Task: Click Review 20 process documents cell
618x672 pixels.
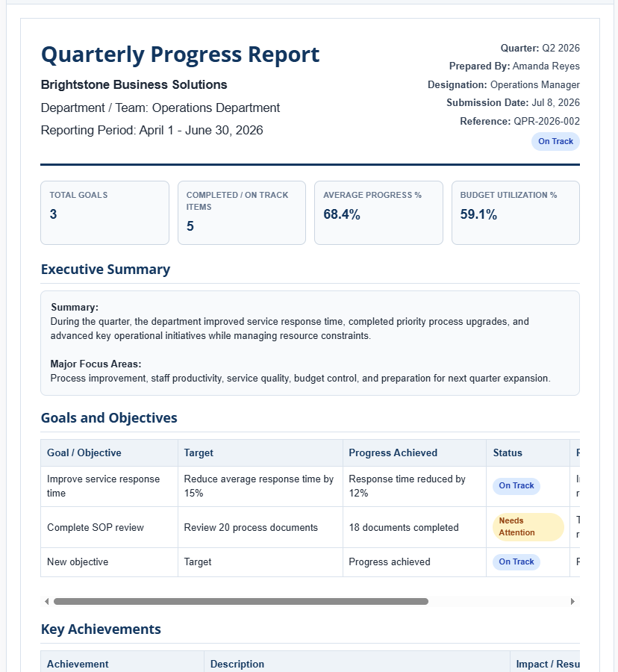Action: [x=260, y=527]
